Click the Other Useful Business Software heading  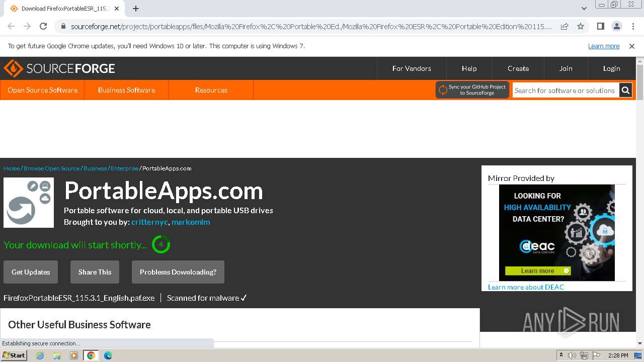(x=79, y=324)
